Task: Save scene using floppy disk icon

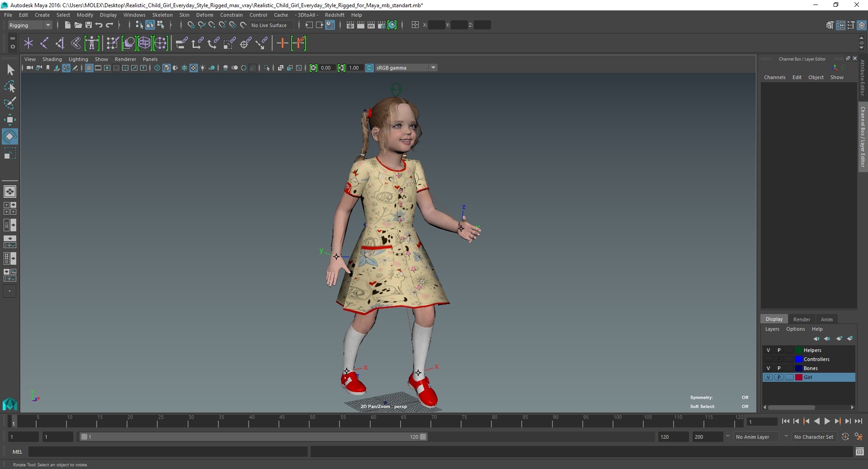Action: 89,25
